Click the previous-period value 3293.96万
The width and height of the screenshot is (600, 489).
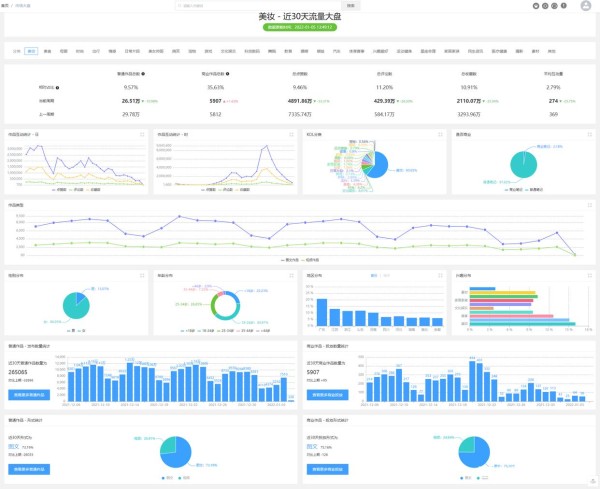[x=469, y=114]
